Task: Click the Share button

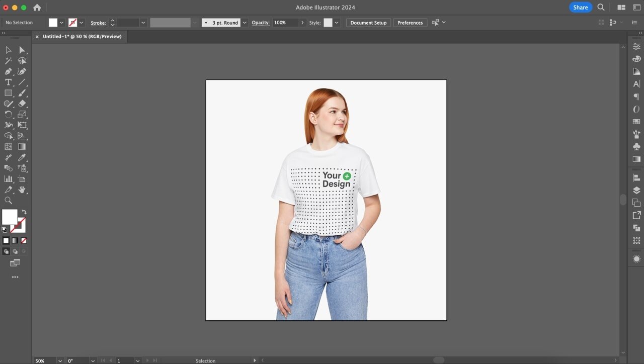Action: (580, 7)
